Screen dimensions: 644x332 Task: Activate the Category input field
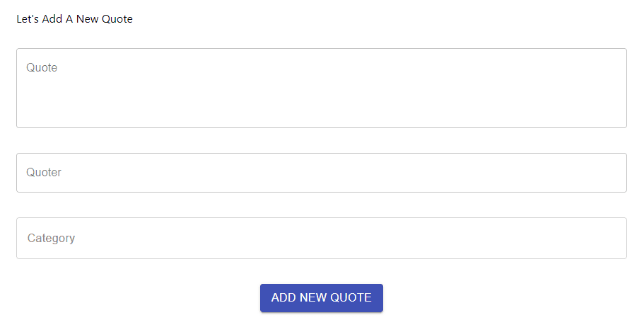tap(321, 238)
